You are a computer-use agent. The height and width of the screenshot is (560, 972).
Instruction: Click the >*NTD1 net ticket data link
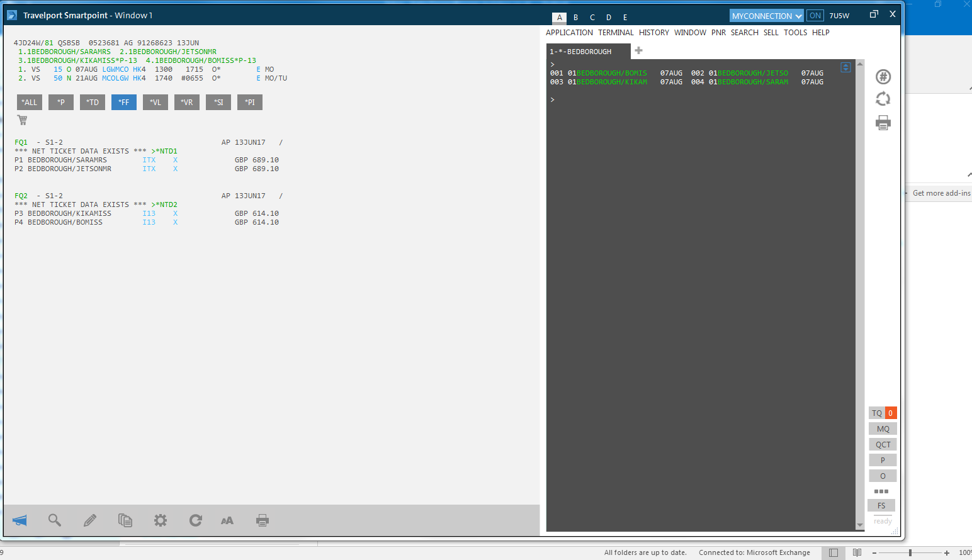tap(164, 151)
